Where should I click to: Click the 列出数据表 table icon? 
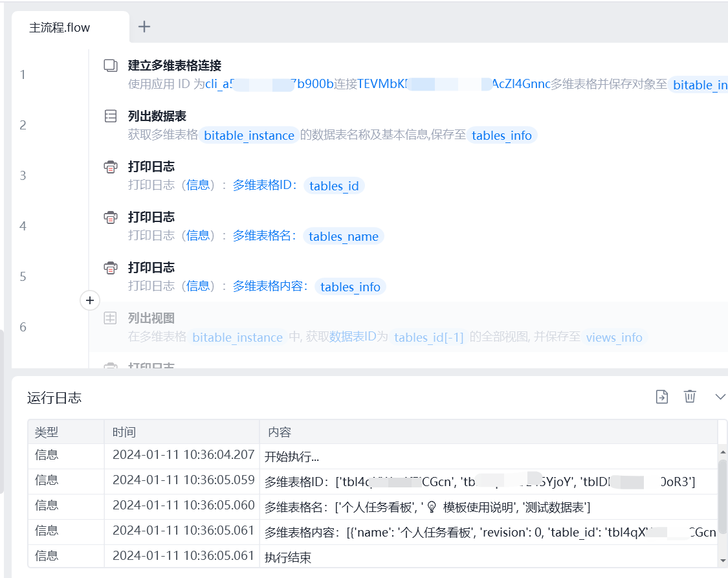point(111,116)
